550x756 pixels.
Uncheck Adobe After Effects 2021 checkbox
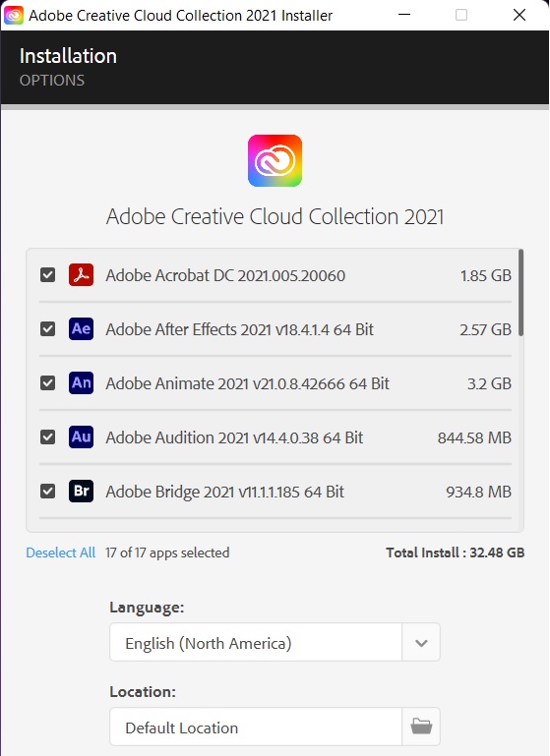(47, 328)
